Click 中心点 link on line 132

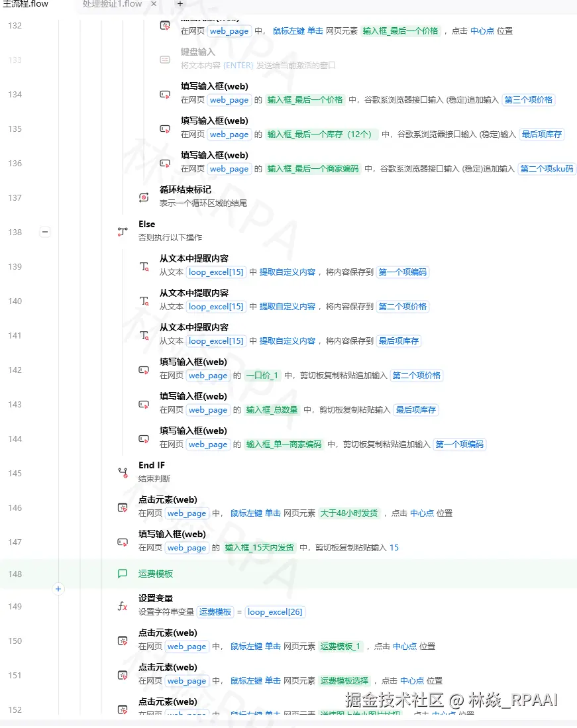click(482, 31)
